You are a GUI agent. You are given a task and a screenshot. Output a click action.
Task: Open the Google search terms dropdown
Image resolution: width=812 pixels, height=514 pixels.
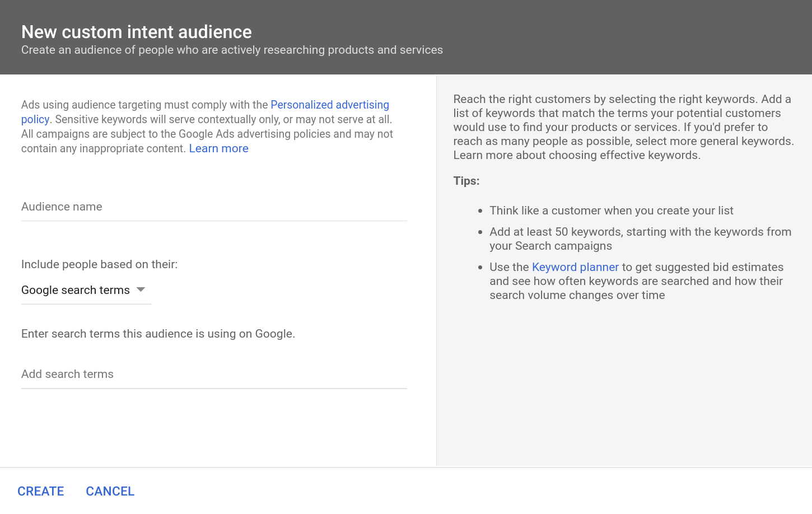[x=86, y=290]
